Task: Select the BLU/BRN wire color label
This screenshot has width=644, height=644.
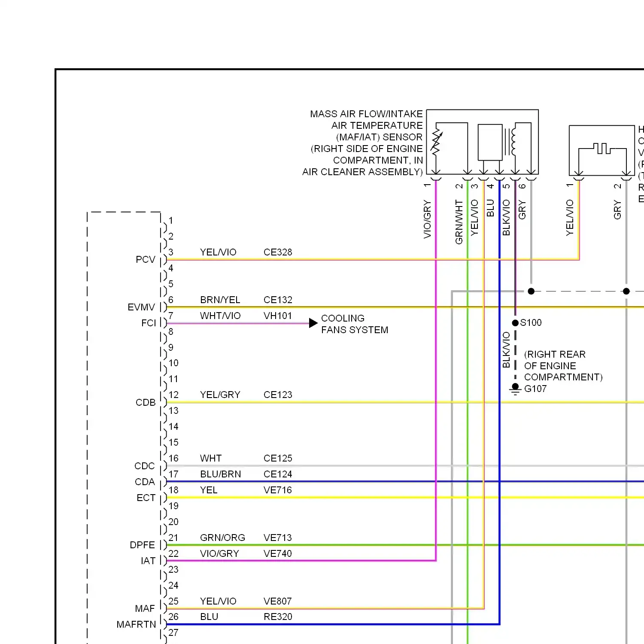Action: pyautogui.click(x=220, y=474)
